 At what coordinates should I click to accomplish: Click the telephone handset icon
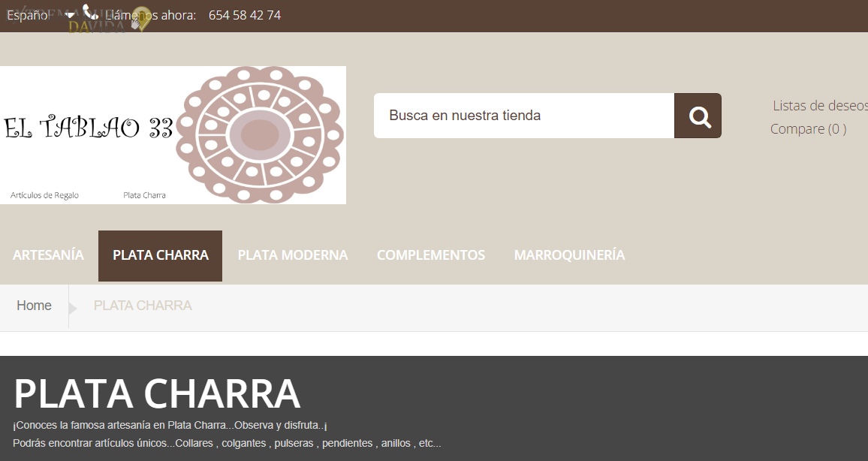click(x=90, y=13)
